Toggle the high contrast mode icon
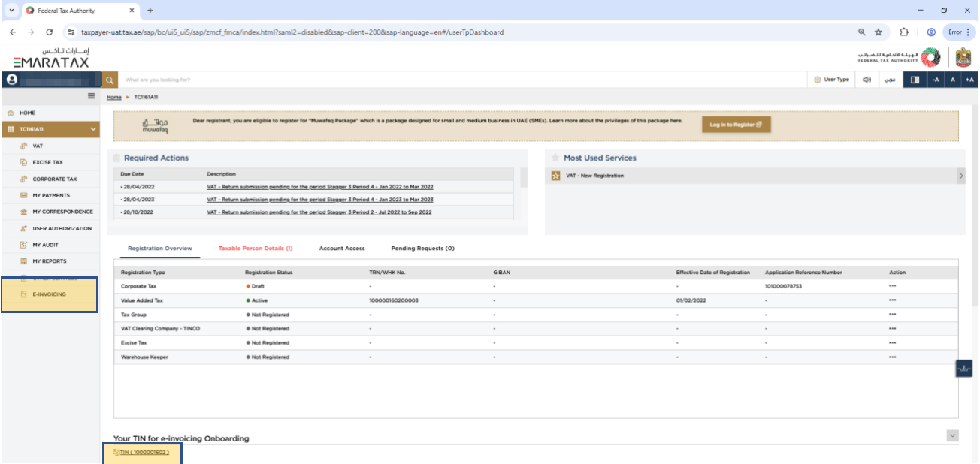Screen dimensions: 980x464 (915, 79)
